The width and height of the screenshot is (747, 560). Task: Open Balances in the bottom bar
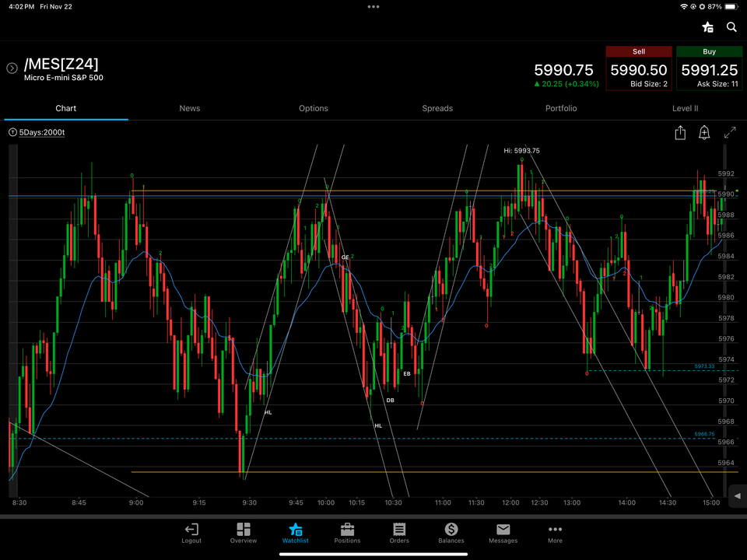point(451,534)
